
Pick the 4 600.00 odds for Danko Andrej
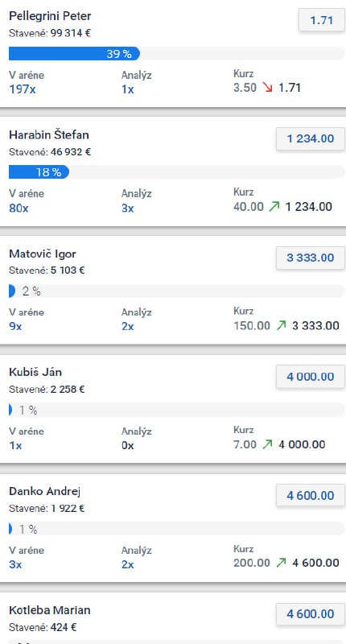pos(311,495)
